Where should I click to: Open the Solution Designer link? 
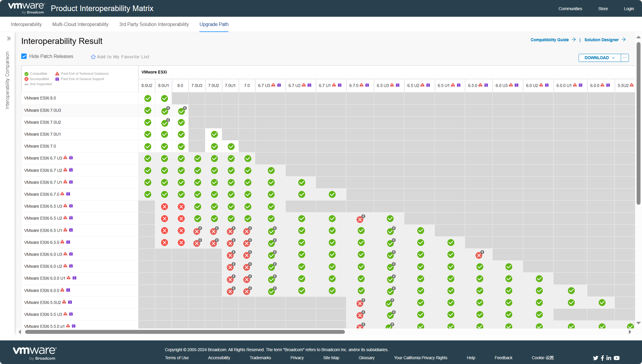[x=605, y=40]
